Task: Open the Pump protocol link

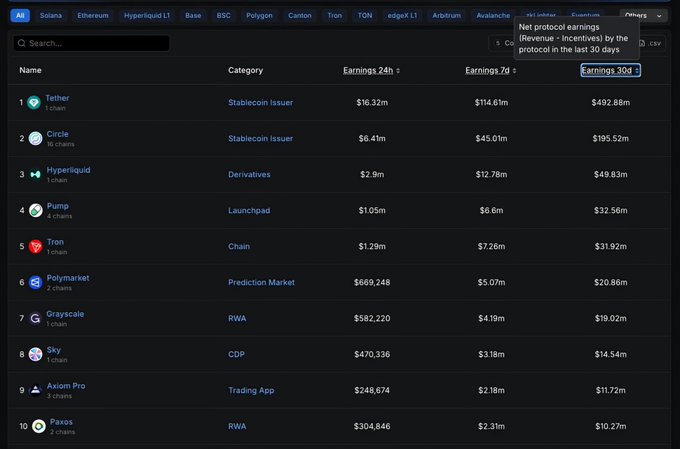Action: tap(58, 206)
